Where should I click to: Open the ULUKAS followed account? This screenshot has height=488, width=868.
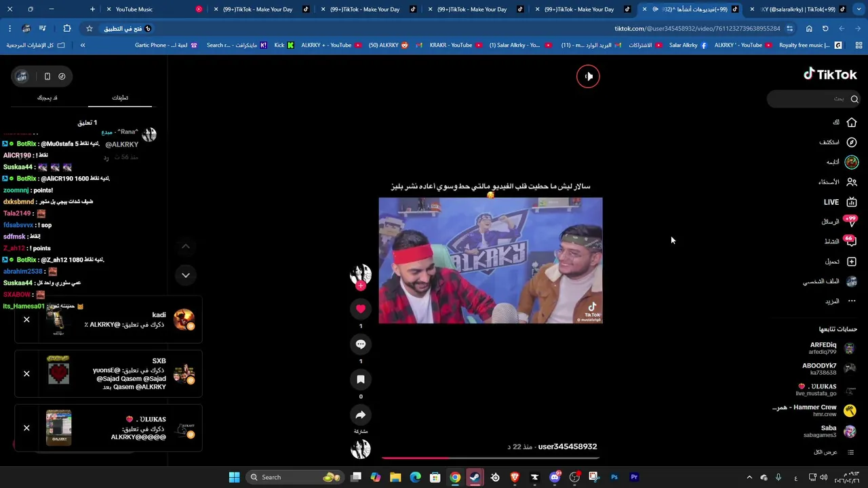[x=825, y=390]
